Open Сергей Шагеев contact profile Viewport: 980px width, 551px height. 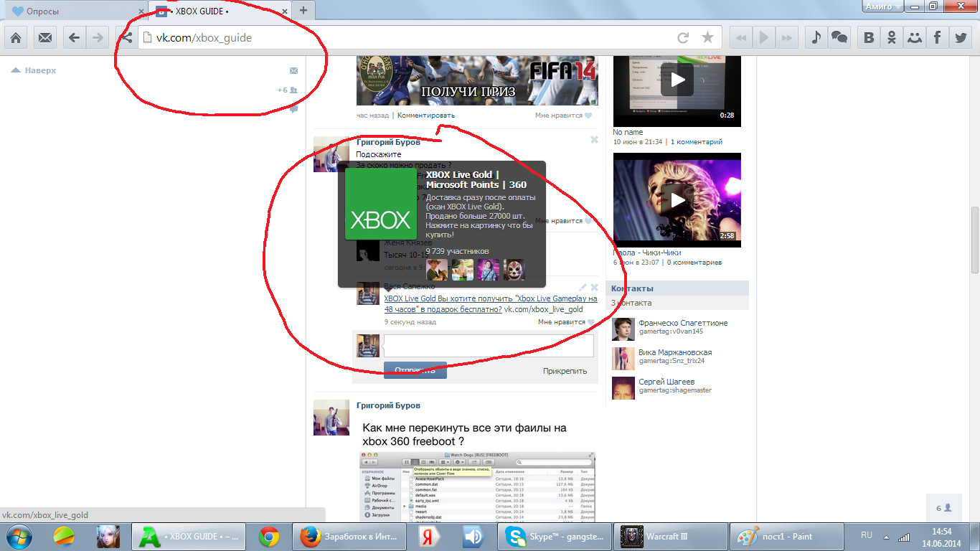[666, 382]
